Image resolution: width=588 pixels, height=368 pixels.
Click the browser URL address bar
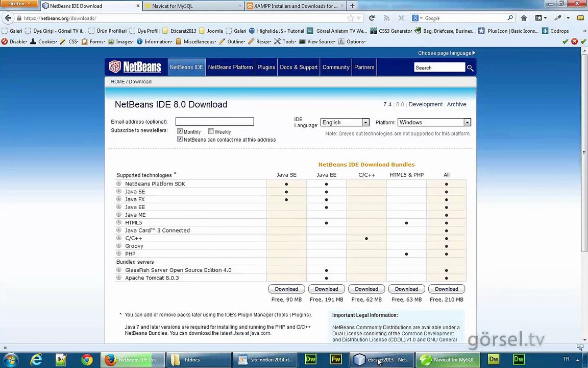click(x=184, y=18)
